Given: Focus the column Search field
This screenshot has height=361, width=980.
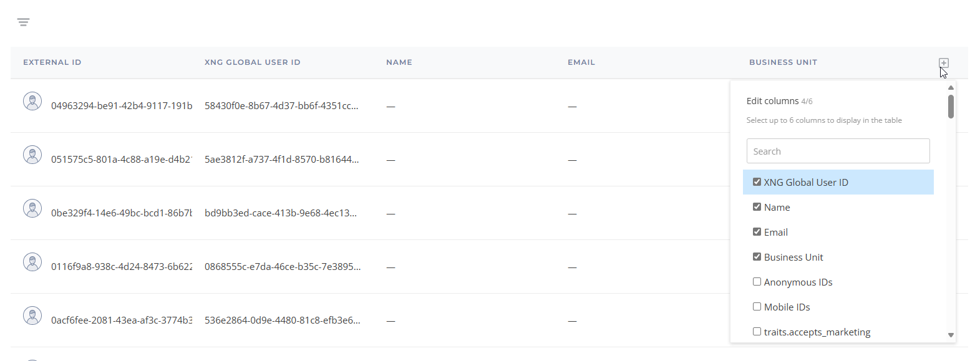Looking at the screenshot, I should pyautogui.click(x=838, y=151).
